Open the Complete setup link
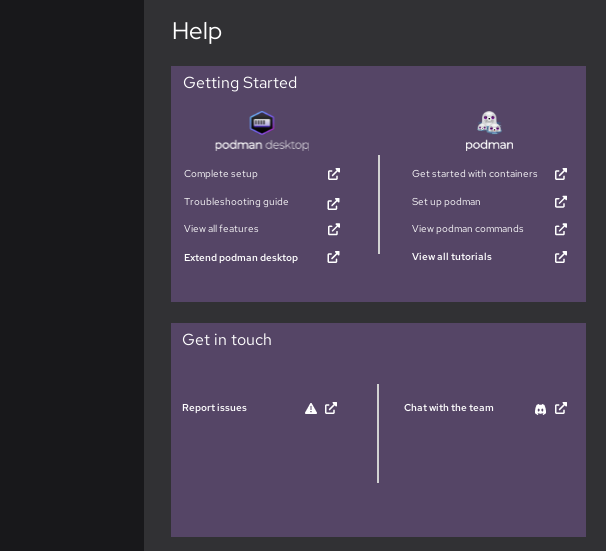 (221, 174)
